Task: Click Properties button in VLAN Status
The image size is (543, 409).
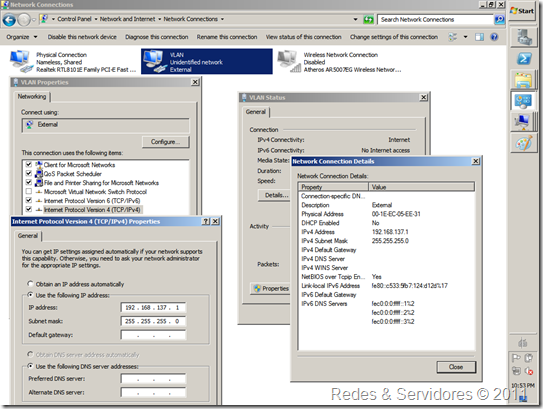Action: coord(270,288)
